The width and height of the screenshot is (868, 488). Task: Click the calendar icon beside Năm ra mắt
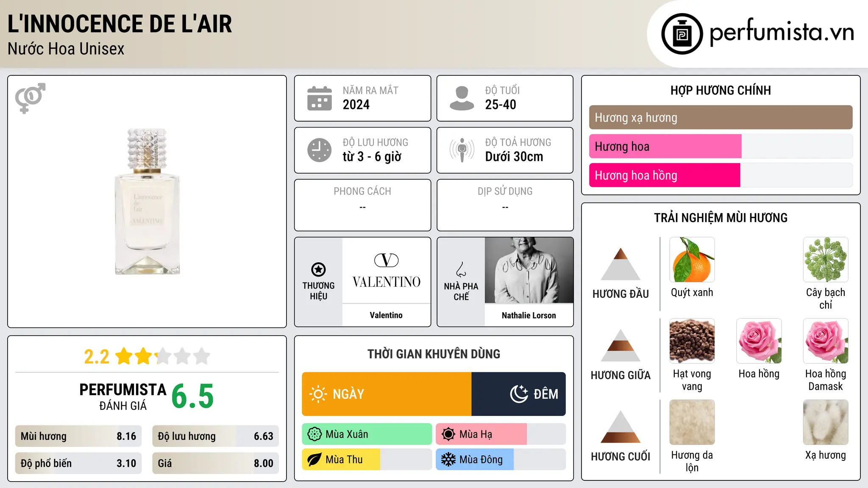pos(320,98)
